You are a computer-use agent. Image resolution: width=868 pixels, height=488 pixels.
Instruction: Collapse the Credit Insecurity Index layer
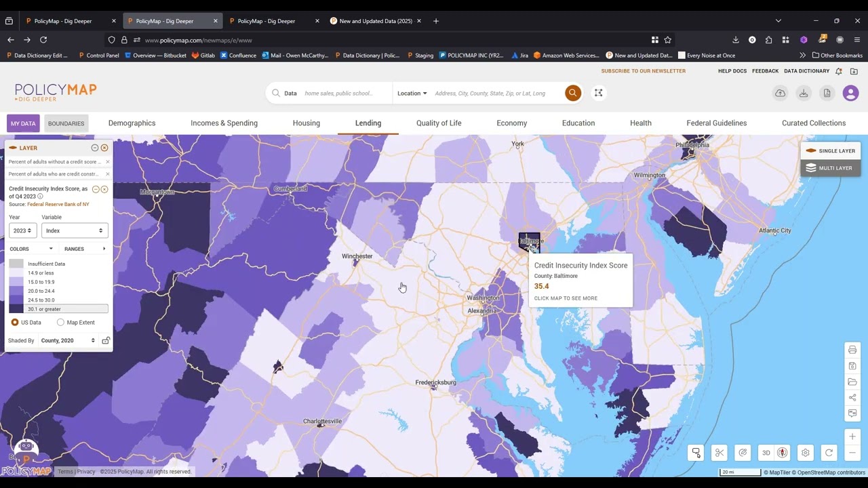(96, 189)
